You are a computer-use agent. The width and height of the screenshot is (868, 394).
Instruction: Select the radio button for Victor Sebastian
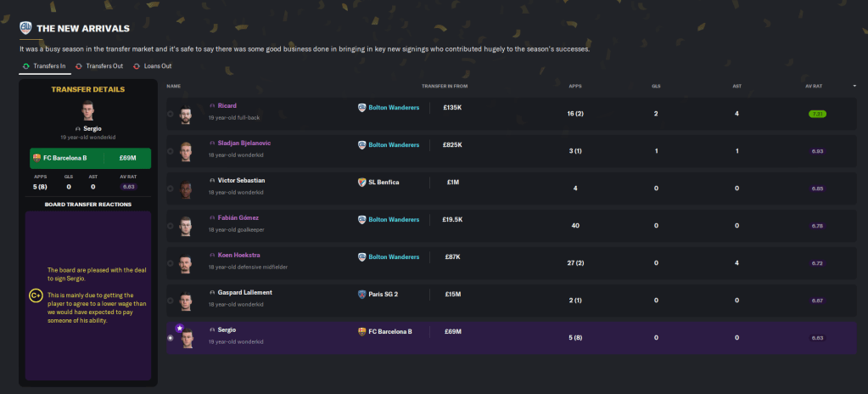[171, 188]
